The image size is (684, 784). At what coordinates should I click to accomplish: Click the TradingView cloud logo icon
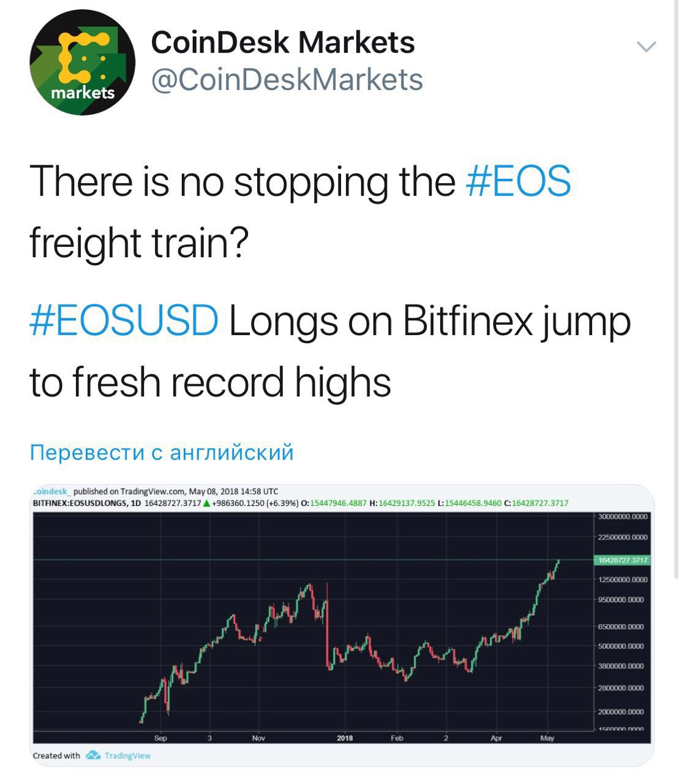[x=93, y=755]
